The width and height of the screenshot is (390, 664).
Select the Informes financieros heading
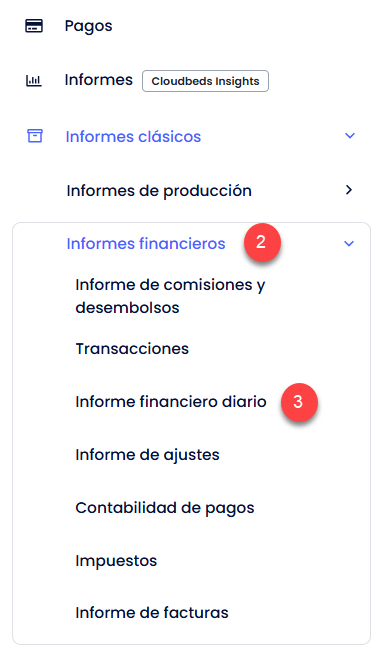tap(146, 243)
